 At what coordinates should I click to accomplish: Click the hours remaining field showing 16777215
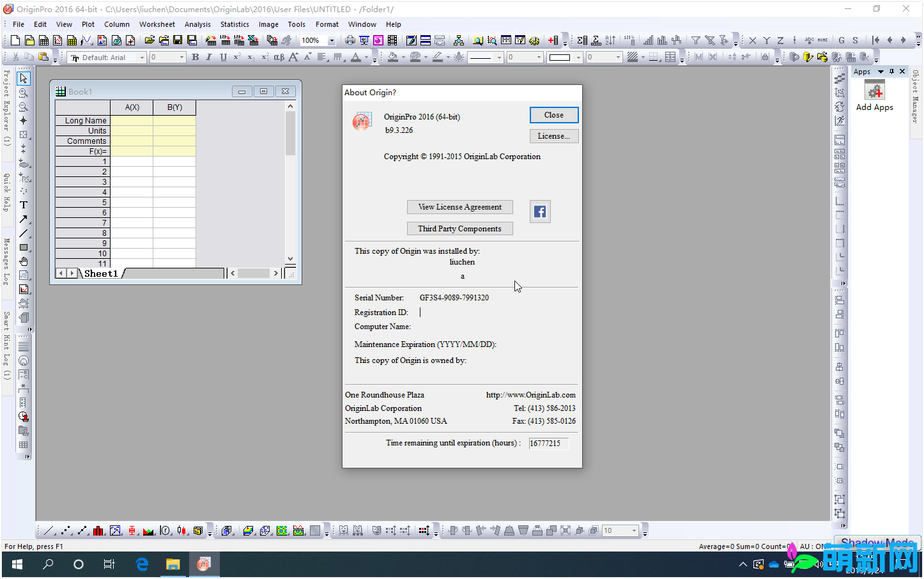coord(549,444)
